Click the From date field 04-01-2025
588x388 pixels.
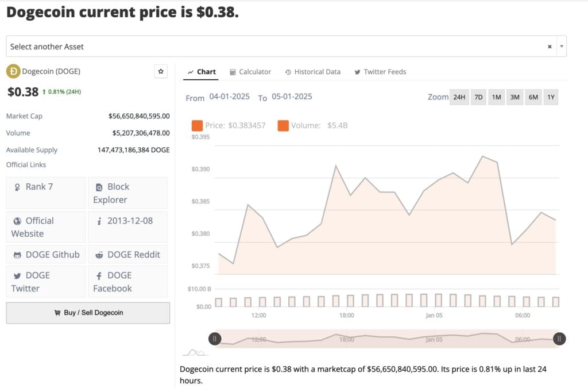click(229, 97)
